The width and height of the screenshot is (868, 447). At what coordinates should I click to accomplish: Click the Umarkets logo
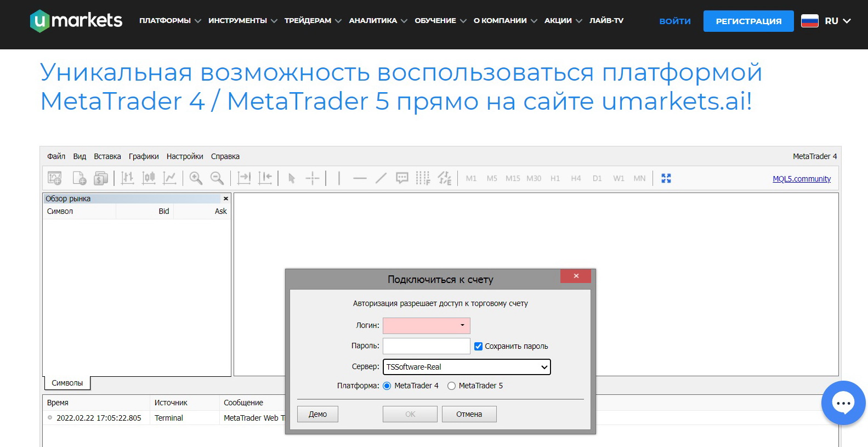[76, 21]
